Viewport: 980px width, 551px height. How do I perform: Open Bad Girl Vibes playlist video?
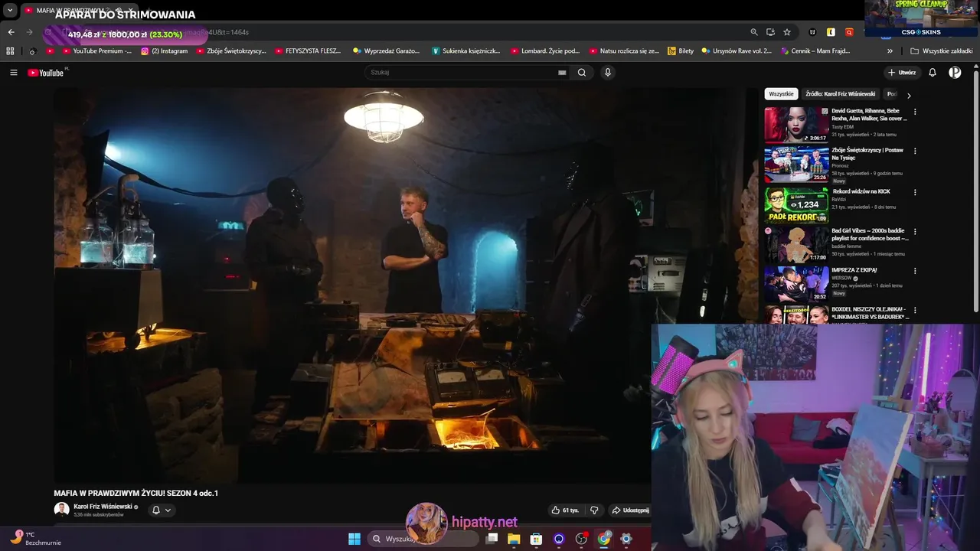(x=796, y=244)
